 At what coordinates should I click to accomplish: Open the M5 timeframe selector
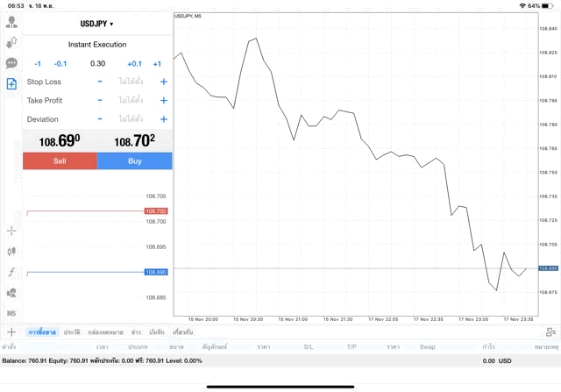11,313
